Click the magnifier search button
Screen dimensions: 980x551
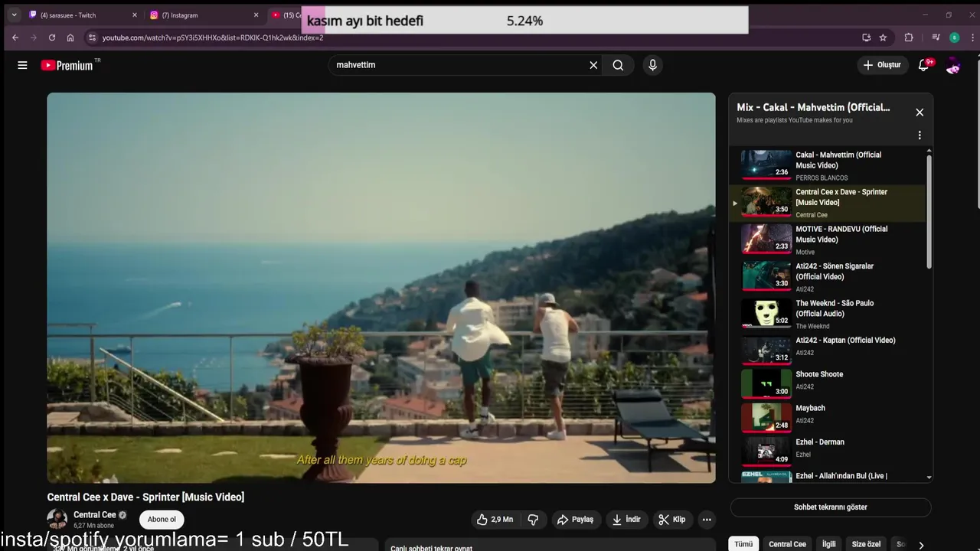tap(618, 65)
